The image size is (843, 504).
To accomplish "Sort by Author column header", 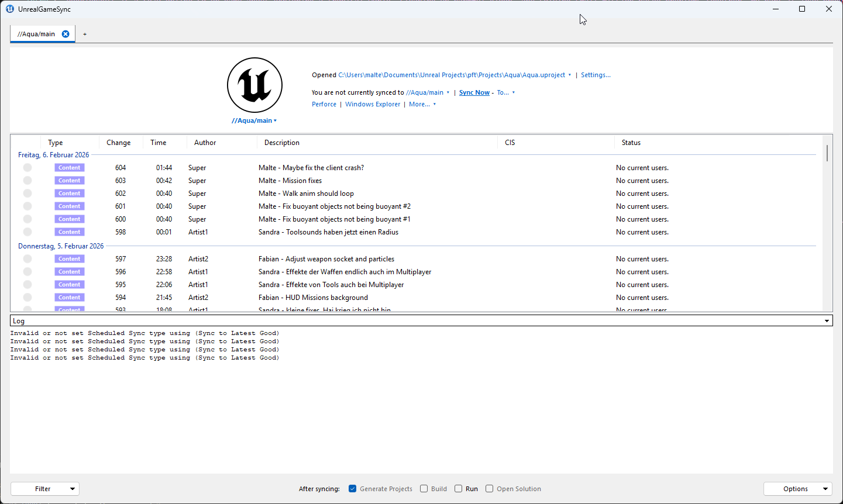I will coord(222,143).
